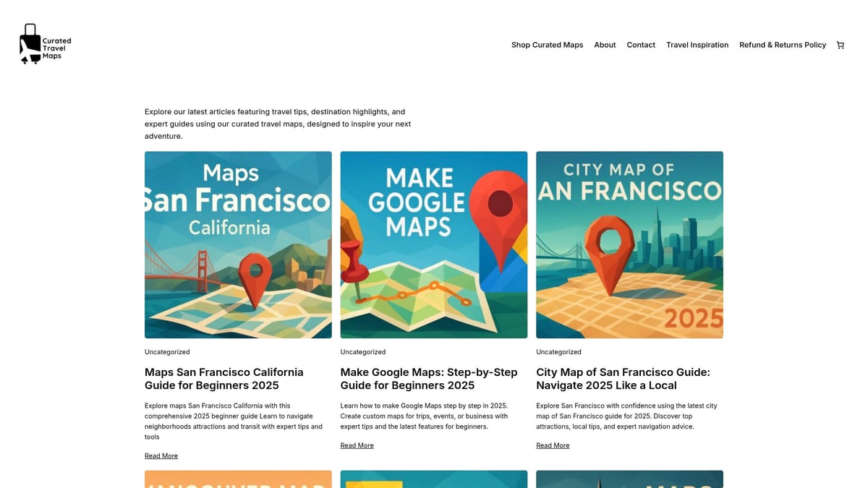Viewport: 868px width, 488px height.
Task: Open the Maps San Francisco California thumbnail
Action: (x=238, y=244)
